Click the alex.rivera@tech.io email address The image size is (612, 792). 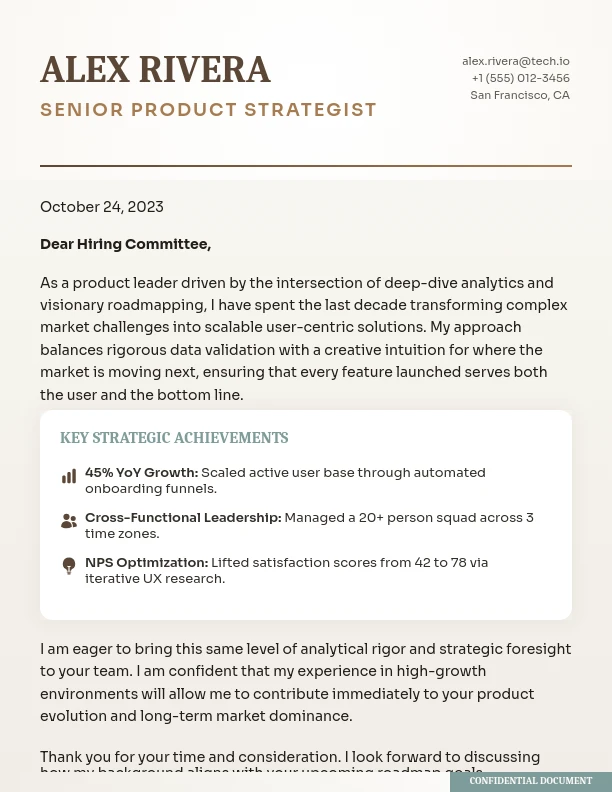click(x=515, y=61)
